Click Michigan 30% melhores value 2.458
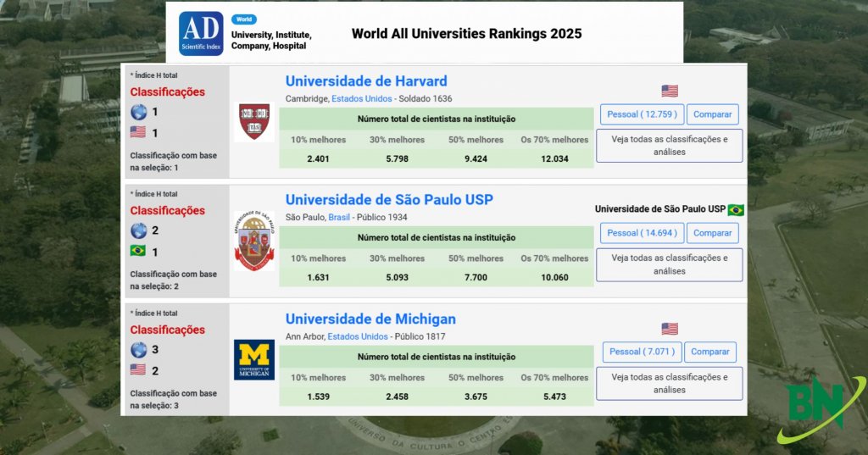This screenshot has width=868, height=455. [x=397, y=397]
